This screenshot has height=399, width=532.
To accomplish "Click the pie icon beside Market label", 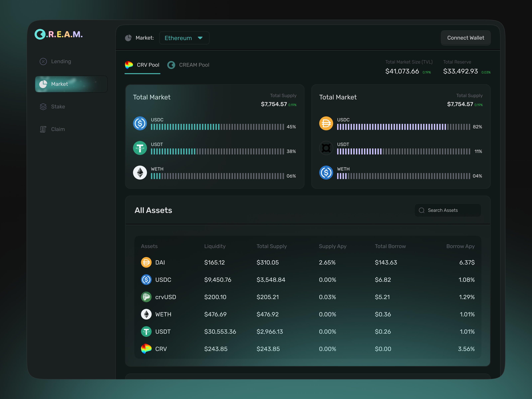I will coord(129,38).
